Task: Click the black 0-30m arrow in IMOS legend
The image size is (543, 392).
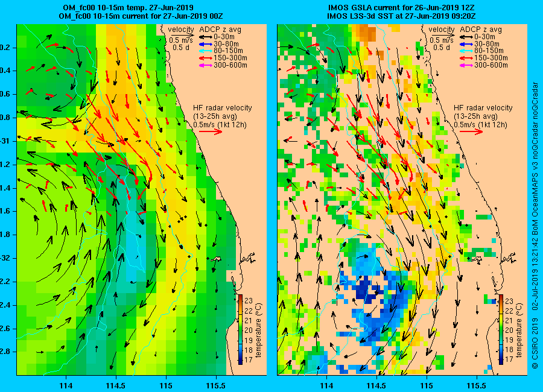Action: tap(466, 37)
